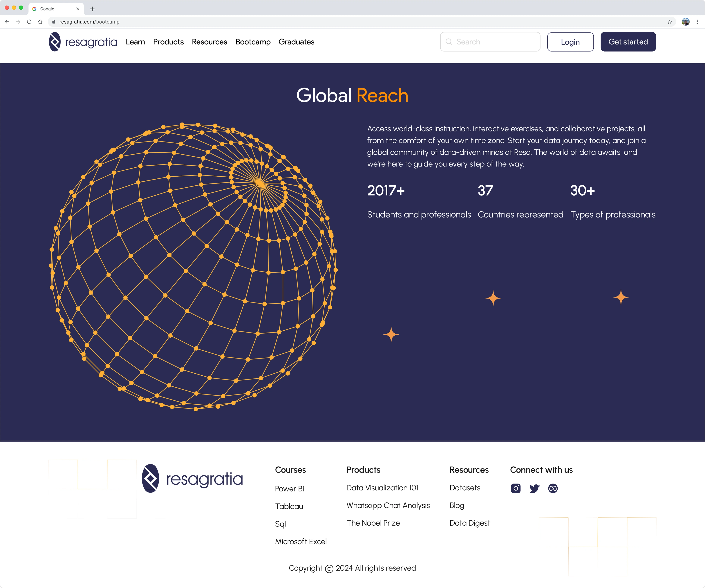Click the browser forward arrow
This screenshot has height=588, width=705.
pos(18,22)
